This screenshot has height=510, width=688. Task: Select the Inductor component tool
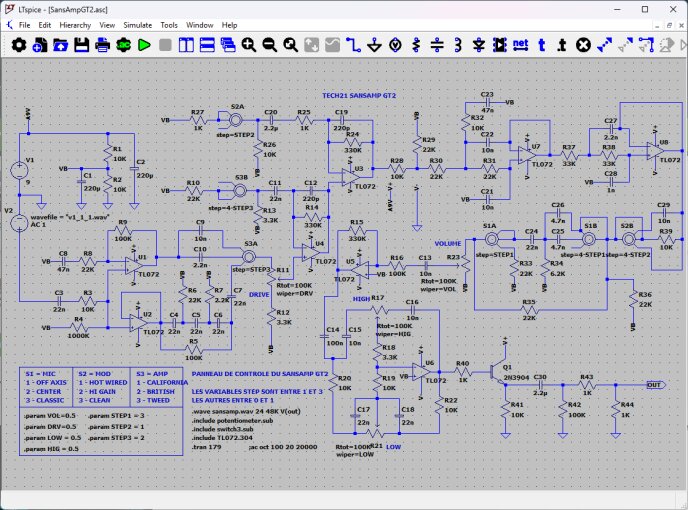pyautogui.click(x=458, y=45)
